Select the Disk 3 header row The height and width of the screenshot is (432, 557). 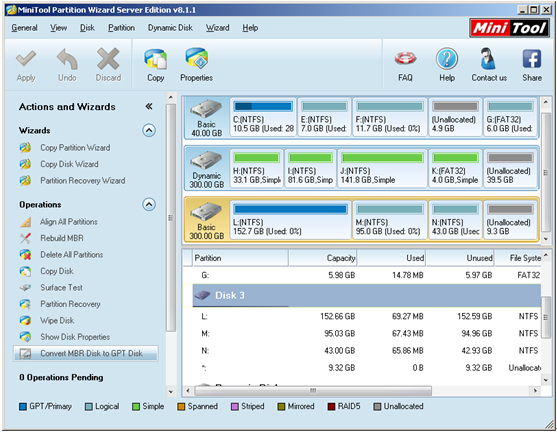(367, 295)
